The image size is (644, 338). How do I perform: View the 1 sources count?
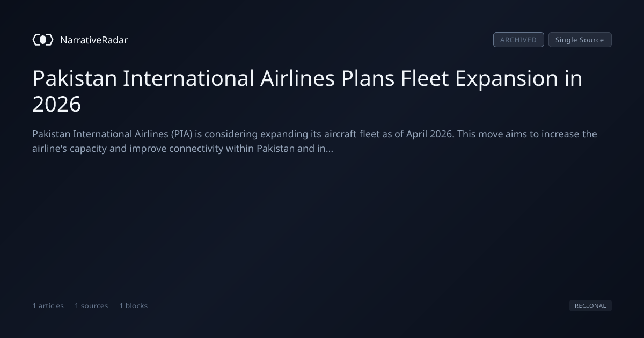(91, 306)
